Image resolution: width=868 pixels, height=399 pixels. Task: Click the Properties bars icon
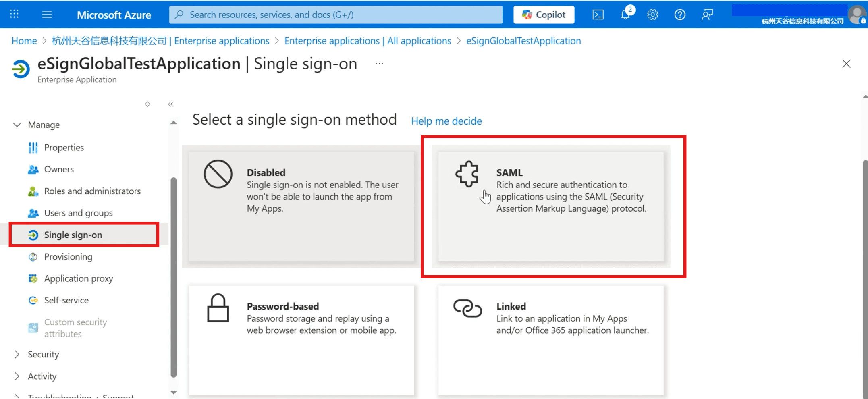[x=33, y=148]
